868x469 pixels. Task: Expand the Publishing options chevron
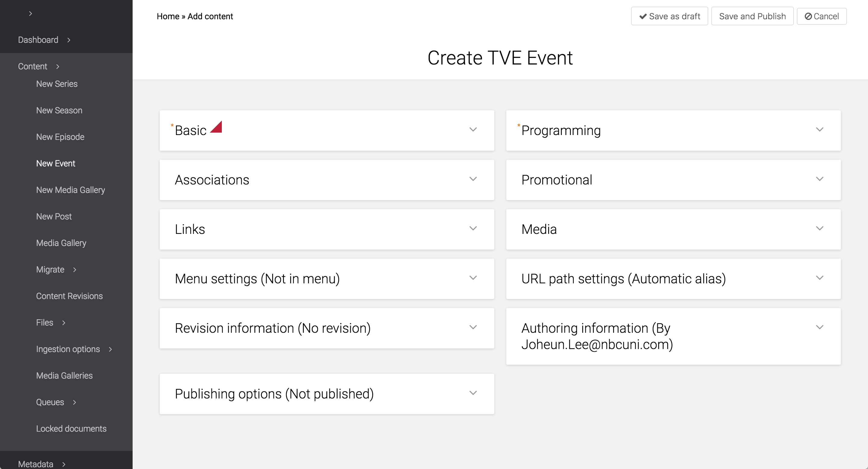(x=473, y=393)
